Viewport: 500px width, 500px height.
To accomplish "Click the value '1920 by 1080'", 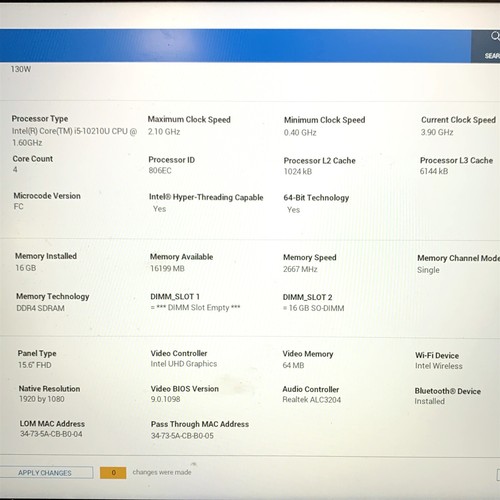I will (x=42, y=399).
